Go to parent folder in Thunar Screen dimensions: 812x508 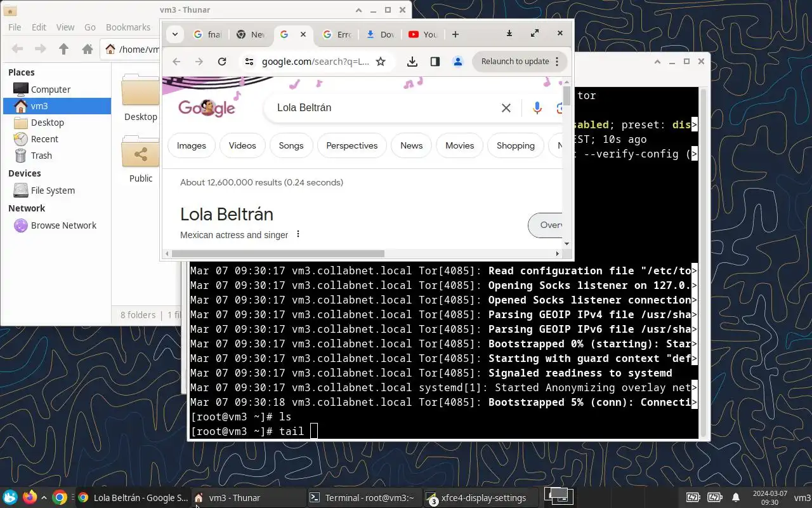click(63, 49)
